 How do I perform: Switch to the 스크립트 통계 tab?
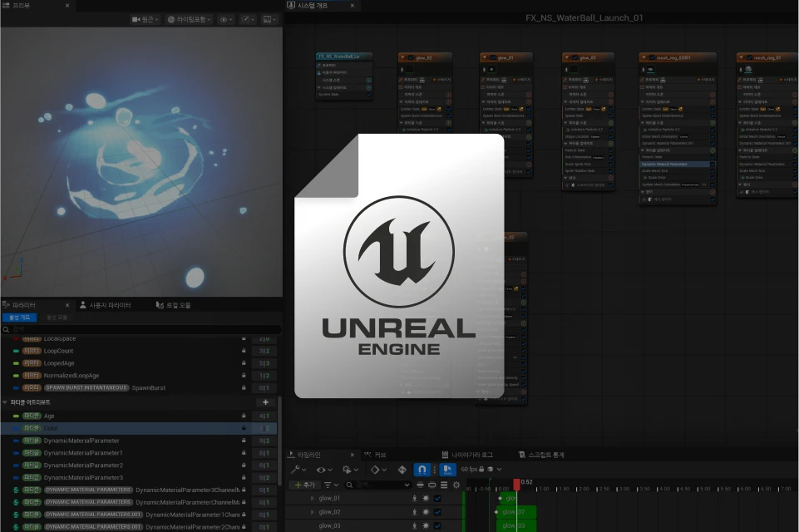coord(541,455)
